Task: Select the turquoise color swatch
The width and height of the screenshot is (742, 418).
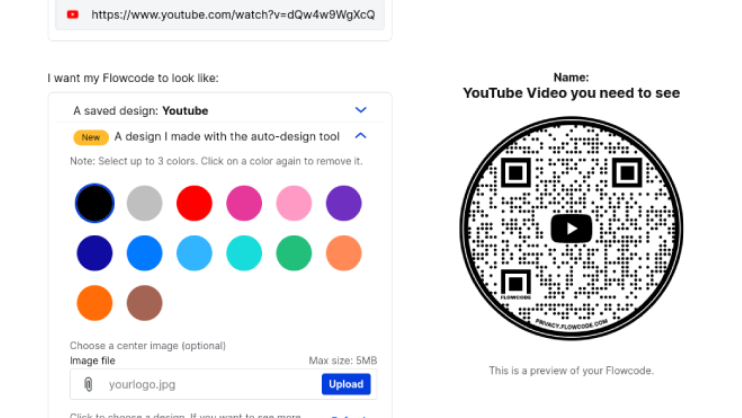Action: [x=244, y=253]
